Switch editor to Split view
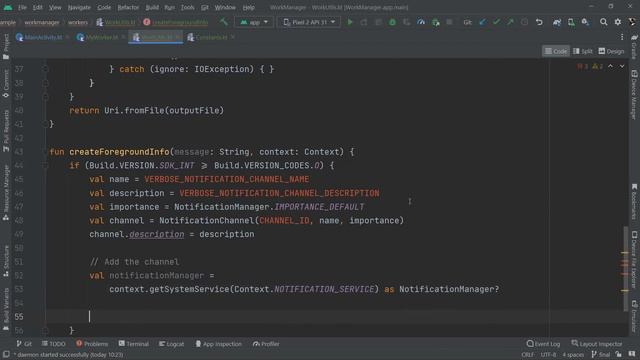Screen dimensions: 640x360 583,51
